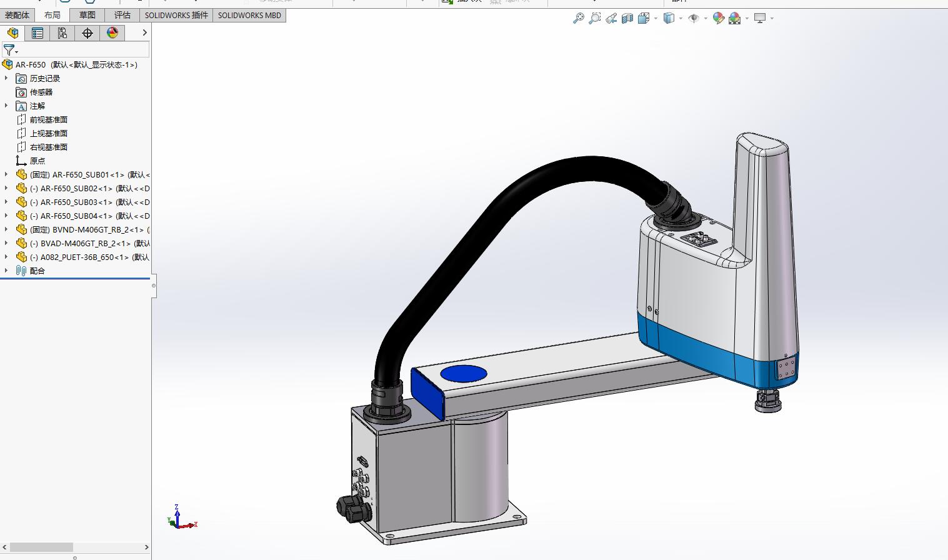Screen dimensions: 948x560
Task: Open the Apply Scene dropdown arrow
Action: click(747, 18)
